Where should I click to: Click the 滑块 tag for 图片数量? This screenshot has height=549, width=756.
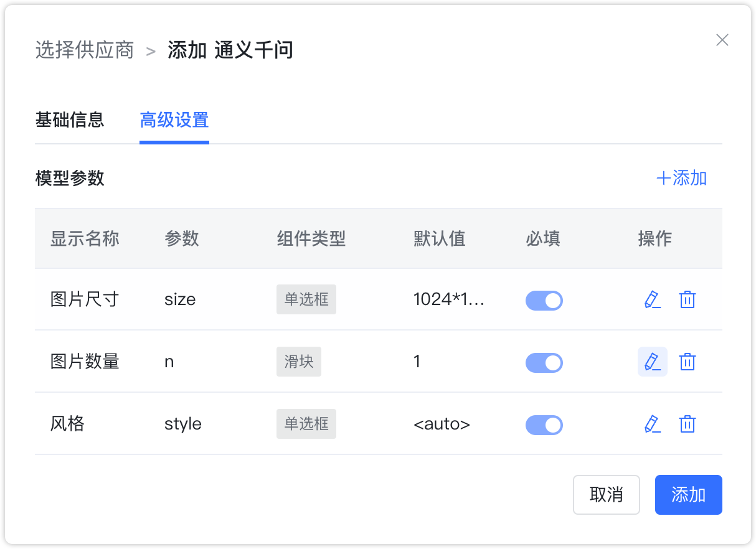pos(299,362)
